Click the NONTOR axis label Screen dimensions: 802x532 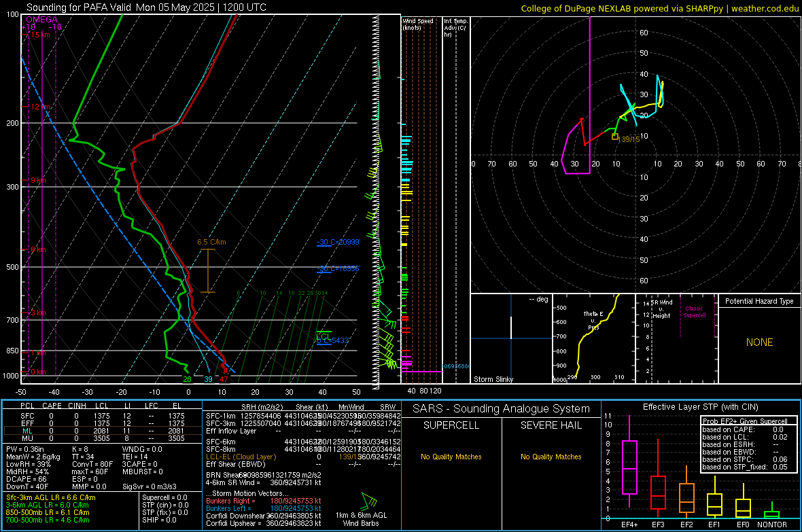pyautogui.click(x=772, y=525)
